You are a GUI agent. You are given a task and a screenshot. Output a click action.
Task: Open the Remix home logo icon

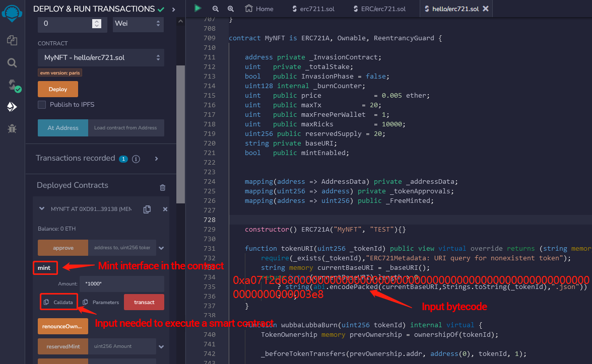click(x=12, y=13)
